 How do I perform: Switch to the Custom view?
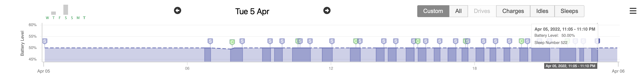tap(433, 11)
